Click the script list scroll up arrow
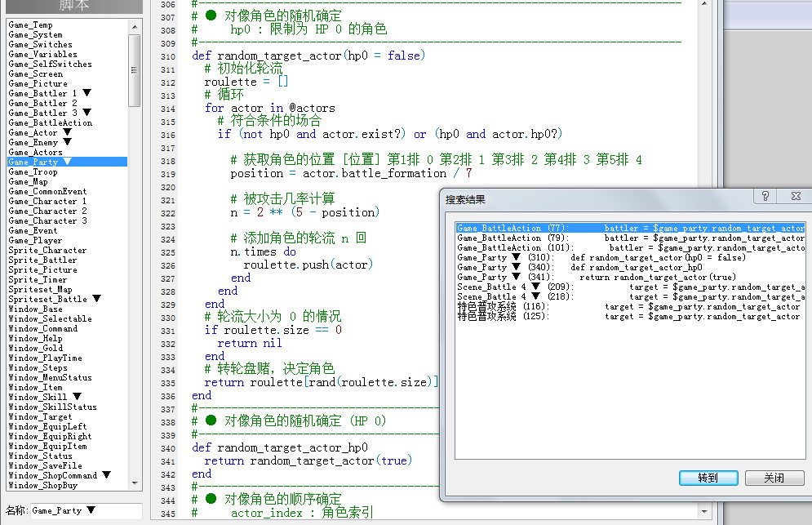812x525 pixels. coord(135,26)
